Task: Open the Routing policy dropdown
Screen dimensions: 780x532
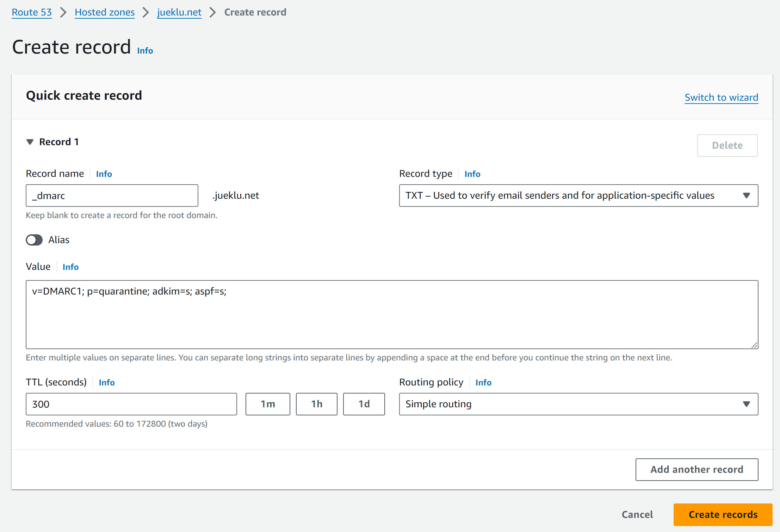Action: click(578, 404)
